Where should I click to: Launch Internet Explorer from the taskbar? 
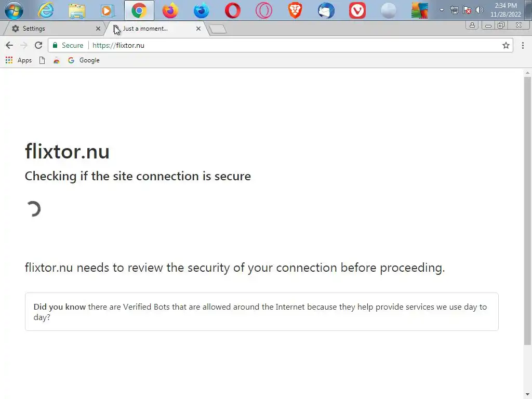pyautogui.click(x=46, y=10)
